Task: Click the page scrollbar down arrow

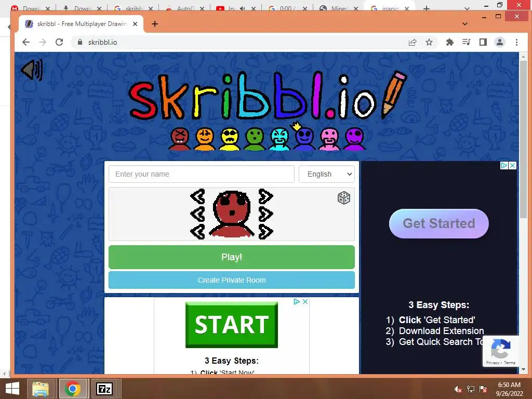Action: (523, 369)
